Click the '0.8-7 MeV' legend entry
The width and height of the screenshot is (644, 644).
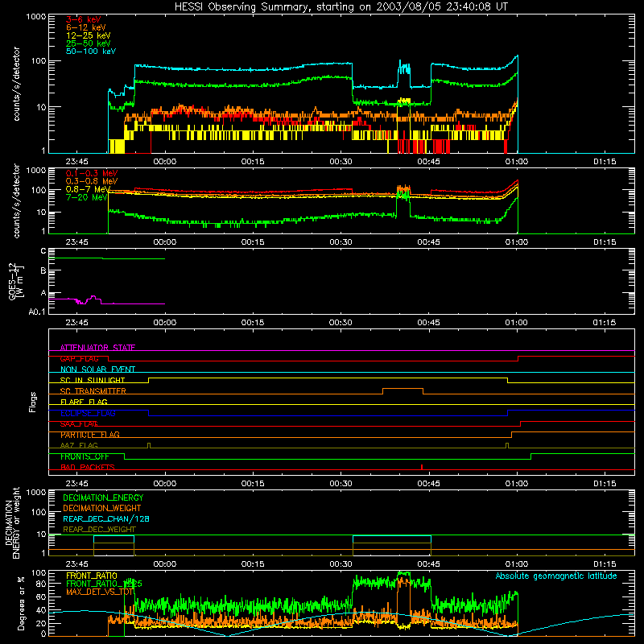(89, 189)
